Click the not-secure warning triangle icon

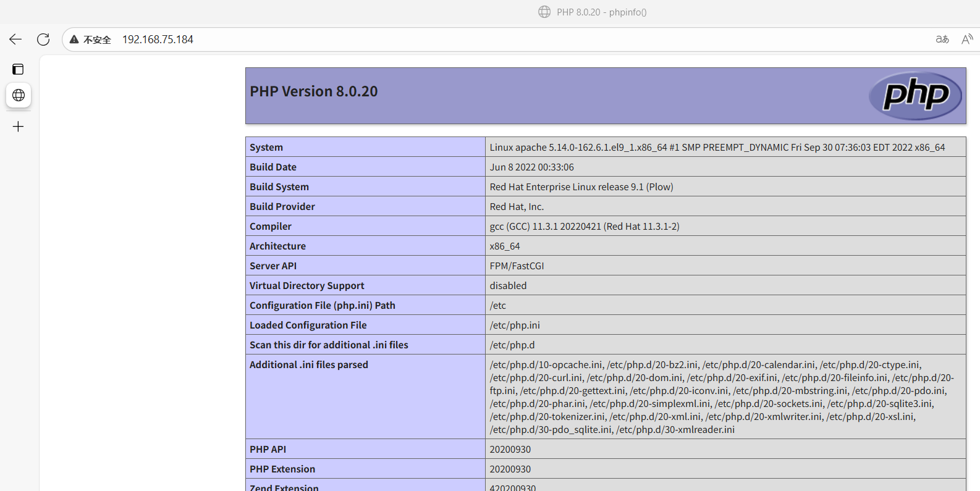coord(74,40)
